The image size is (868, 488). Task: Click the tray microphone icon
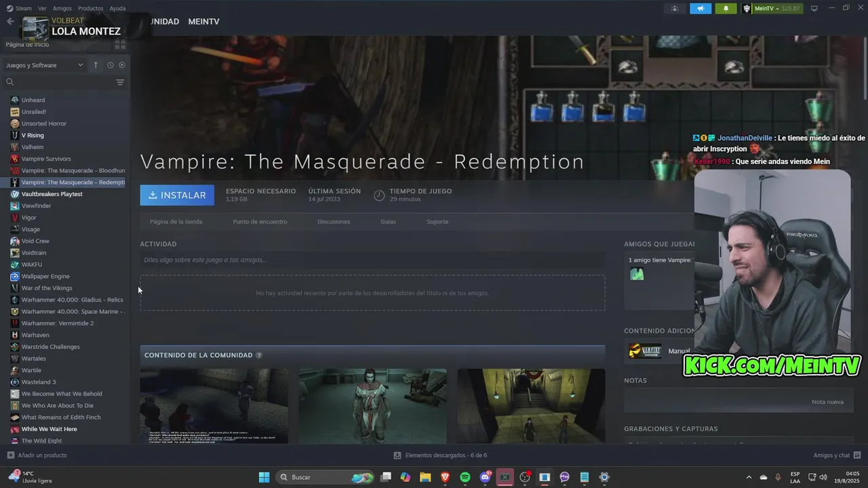[778, 477]
